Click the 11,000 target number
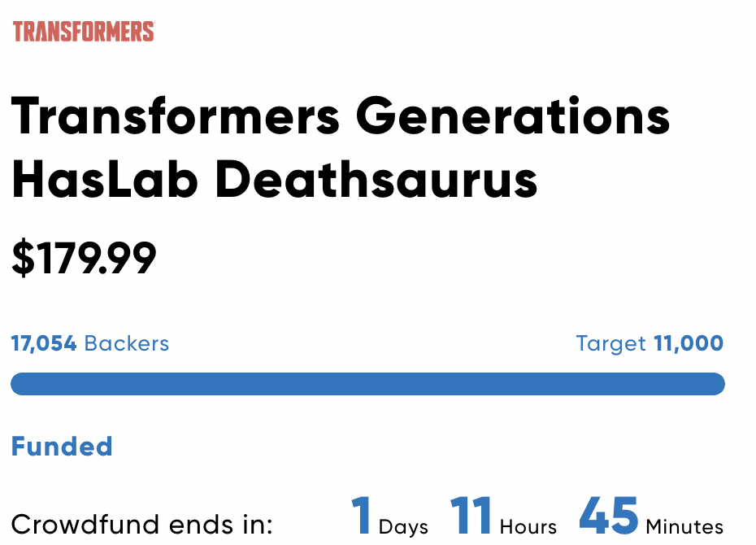Screen dimensions: 756x545 click(689, 343)
